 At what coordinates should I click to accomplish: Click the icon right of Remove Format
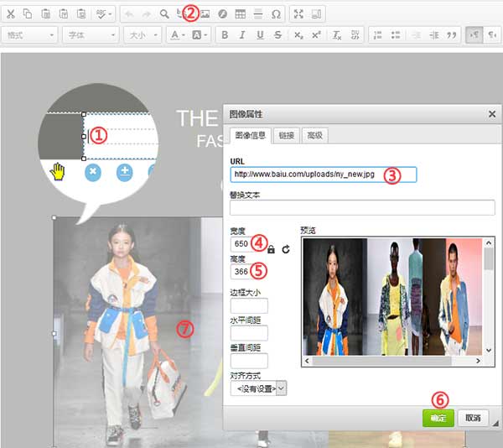coord(355,34)
